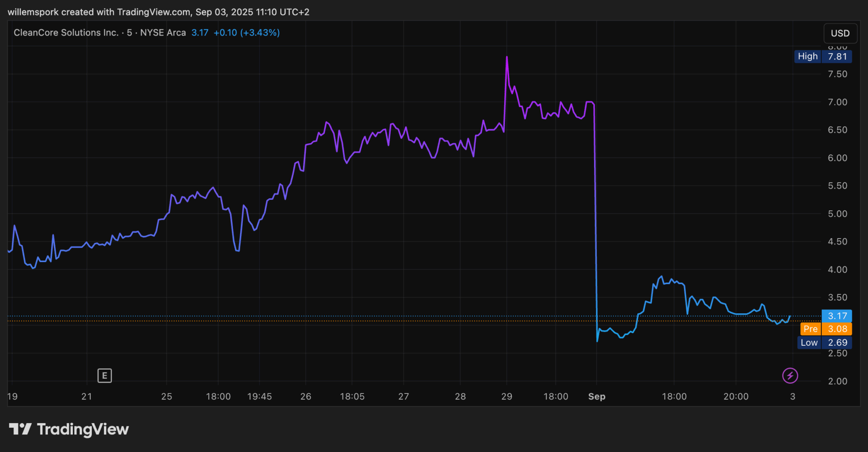Click the 7.00 level on price axis

[837, 102]
